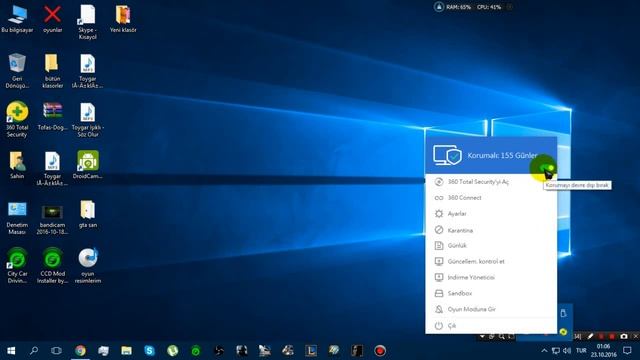Open 360 Total Security'yi Aç menu entry
Screen dimensions: 640x360
491,182
